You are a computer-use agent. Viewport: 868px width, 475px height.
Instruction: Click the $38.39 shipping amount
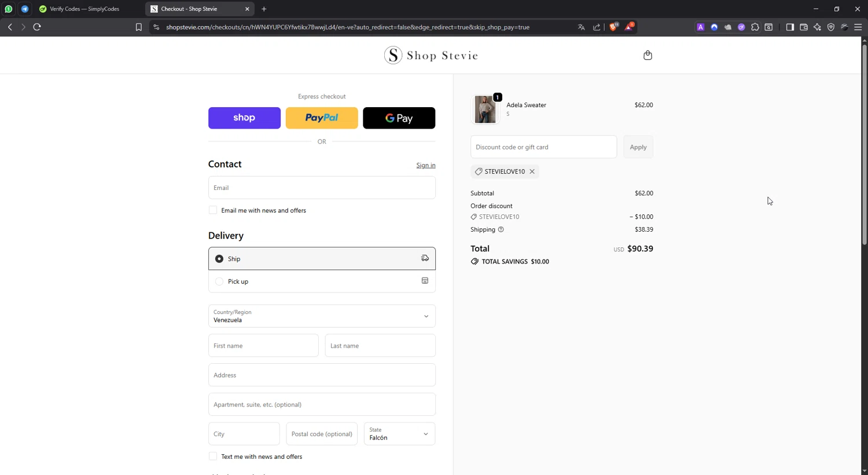click(x=644, y=229)
